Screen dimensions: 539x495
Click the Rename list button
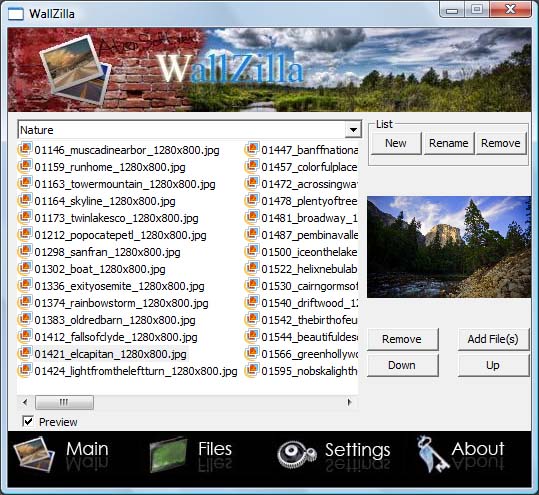(449, 143)
